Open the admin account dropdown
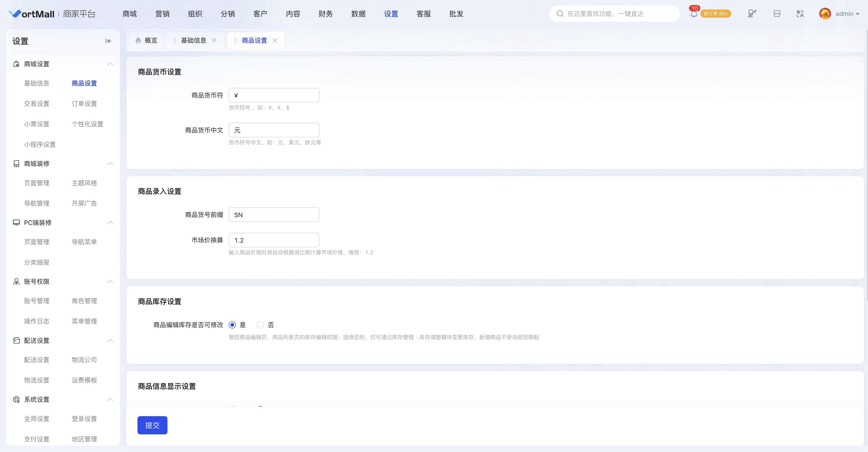 pos(847,14)
